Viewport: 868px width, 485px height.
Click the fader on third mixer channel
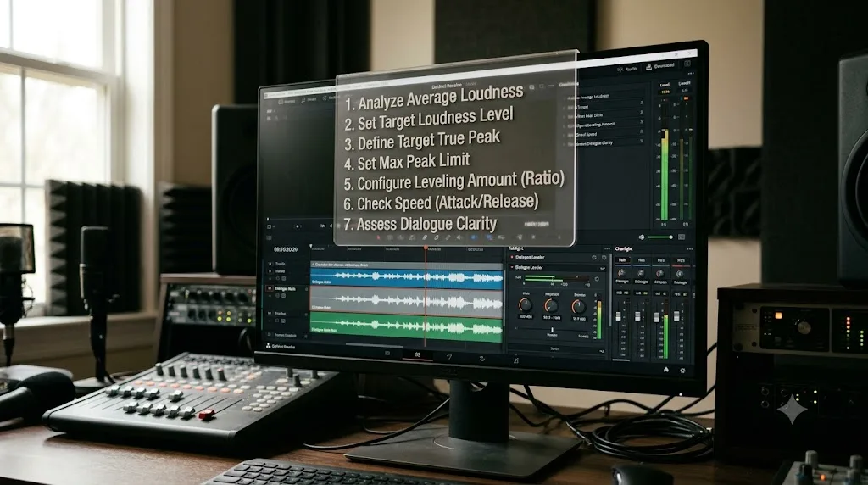click(x=657, y=317)
